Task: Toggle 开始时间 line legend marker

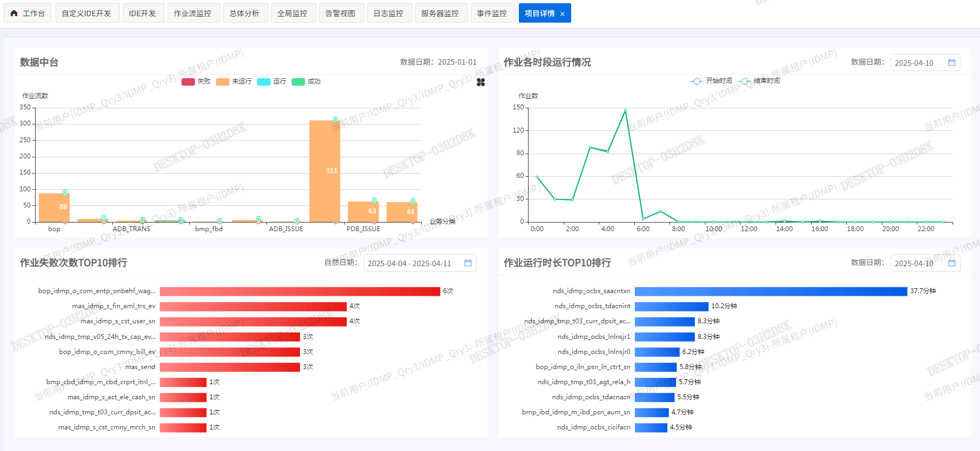Action: pos(697,81)
